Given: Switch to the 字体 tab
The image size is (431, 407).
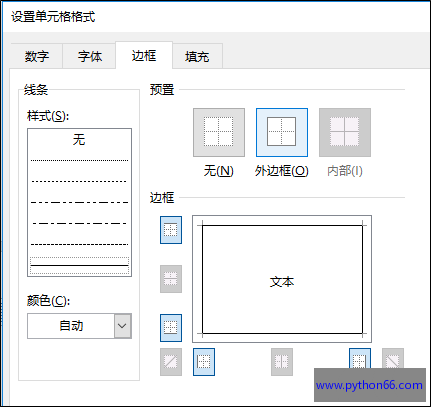Looking at the screenshot, I should tap(90, 56).
